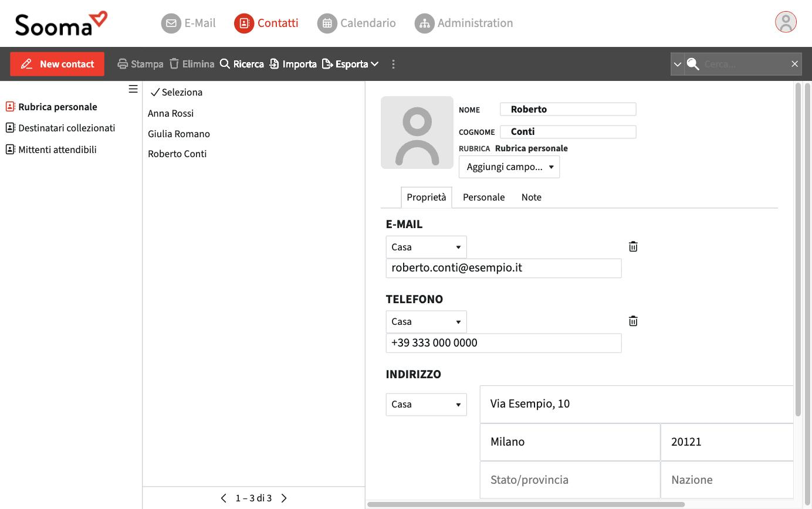Open the Esporta dropdown
The image size is (812, 509).
[x=350, y=64]
